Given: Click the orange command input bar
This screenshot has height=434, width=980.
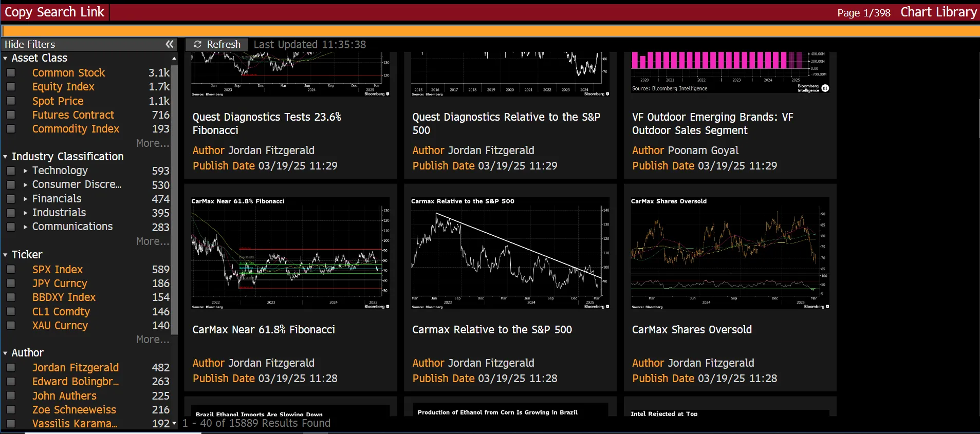Looking at the screenshot, I should (x=490, y=30).
